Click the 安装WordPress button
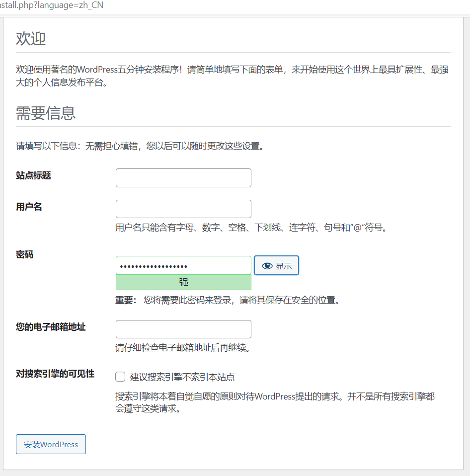Screen dimensions: 470x476 [51, 444]
